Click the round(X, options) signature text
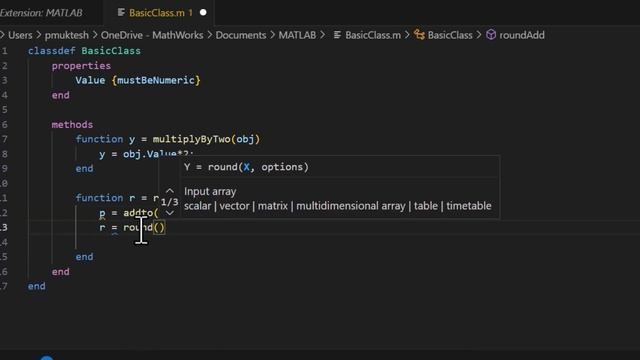Image resolution: width=640 pixels, height=360 pixels. coord(246,167)
